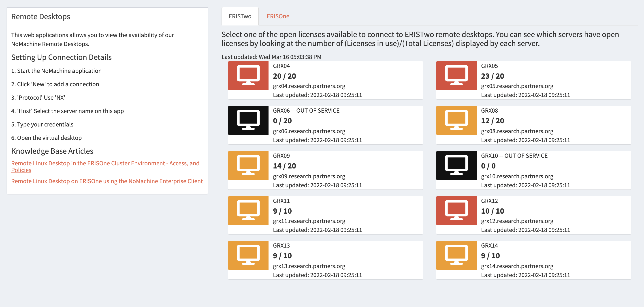
Task: Click step '3. 'Protocol' Use 'NX''
Action: pyautogui.click(x=38, y=98)
